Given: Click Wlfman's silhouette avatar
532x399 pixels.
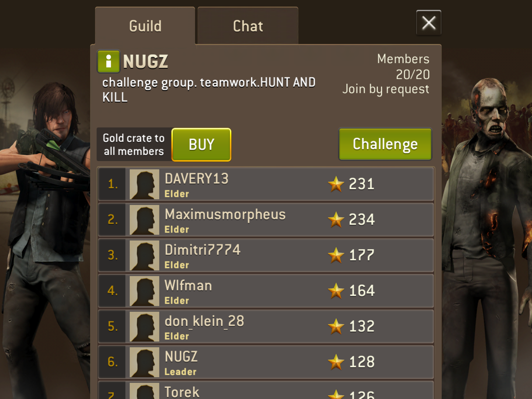Looking at the screenshot, I should pos(144,291).
